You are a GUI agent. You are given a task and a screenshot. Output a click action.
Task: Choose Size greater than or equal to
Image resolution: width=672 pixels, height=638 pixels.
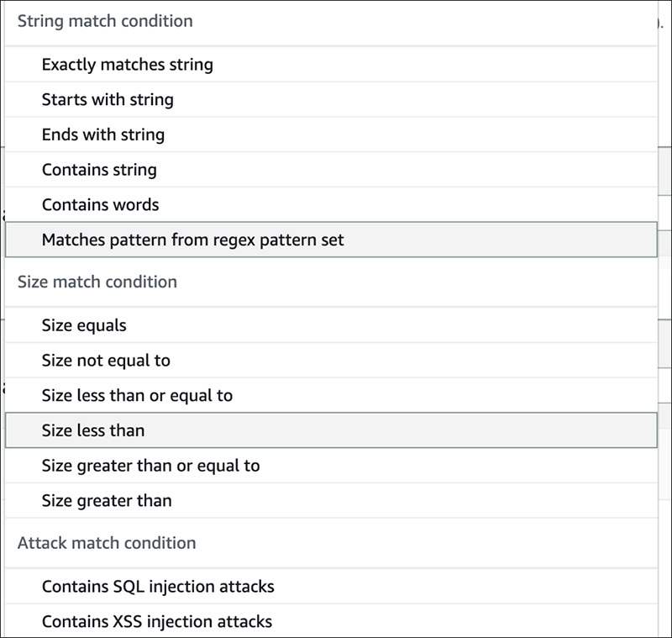point(150,466)
